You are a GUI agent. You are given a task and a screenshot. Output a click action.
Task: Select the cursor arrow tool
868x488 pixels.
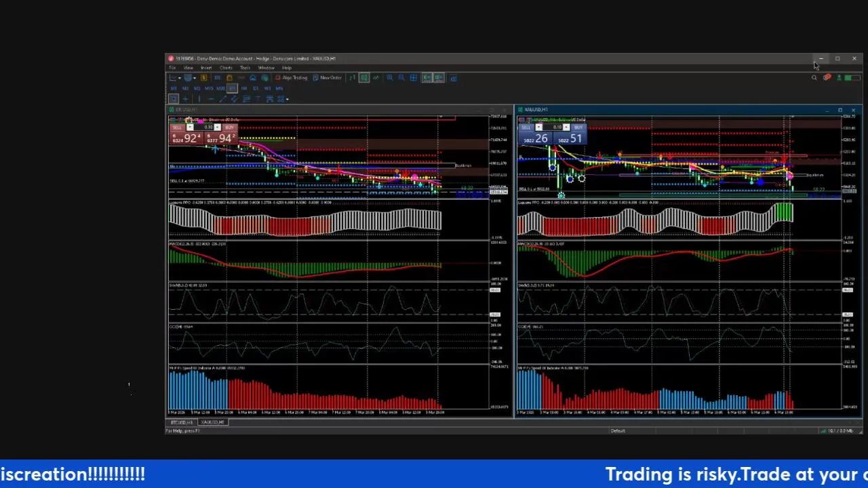pos(174,99)
